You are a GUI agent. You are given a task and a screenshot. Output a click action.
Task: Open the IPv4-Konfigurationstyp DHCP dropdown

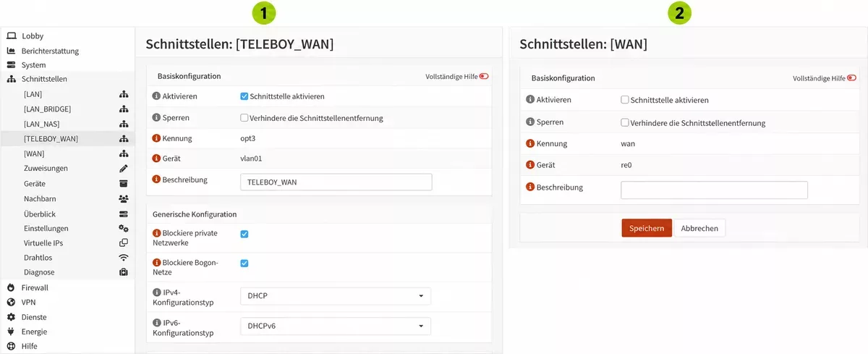[x=336, y=296]
